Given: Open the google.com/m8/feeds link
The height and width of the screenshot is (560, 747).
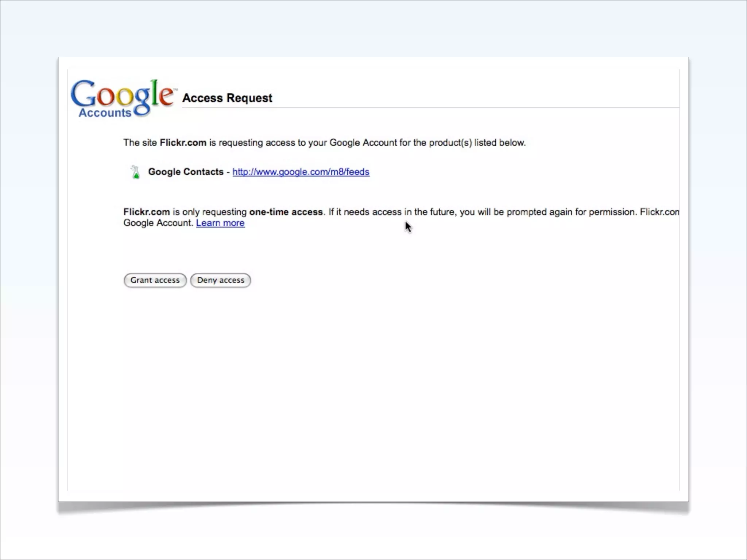Looking at the screenshot, I should click(x=301, y=172).
